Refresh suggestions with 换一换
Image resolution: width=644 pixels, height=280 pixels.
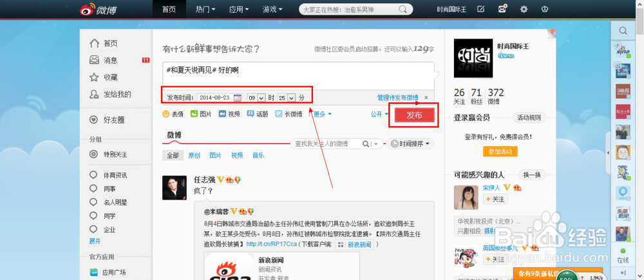coord(532,174)
